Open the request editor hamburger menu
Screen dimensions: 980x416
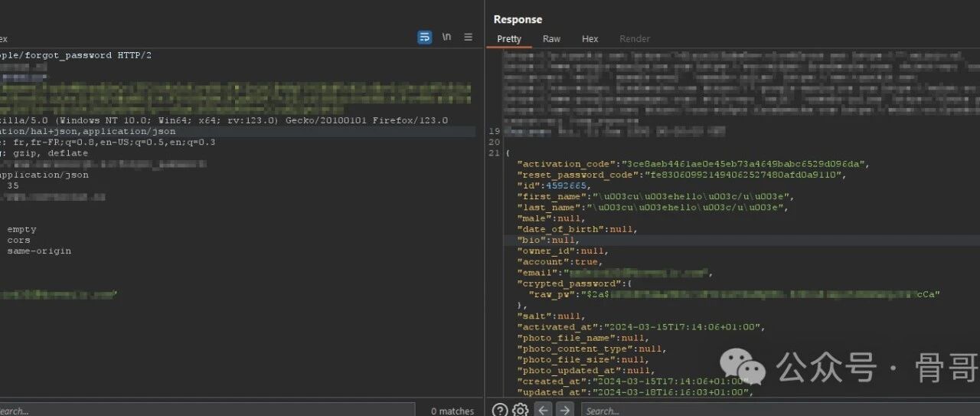tap(469, 37)
